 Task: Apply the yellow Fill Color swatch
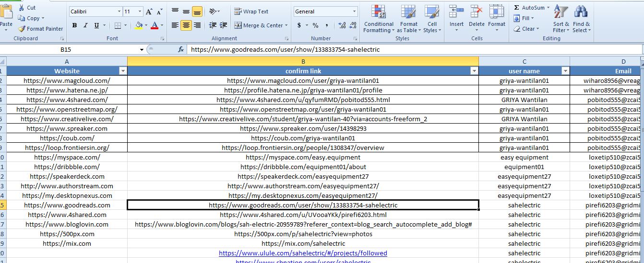click(x=139, y=25)
